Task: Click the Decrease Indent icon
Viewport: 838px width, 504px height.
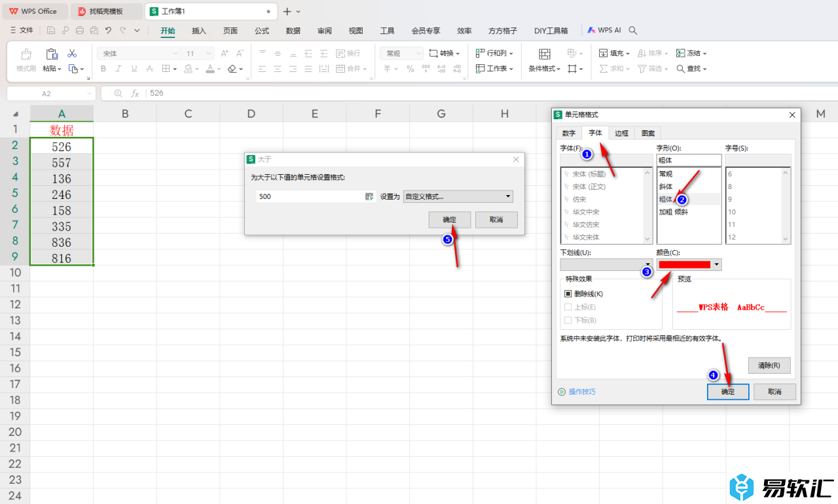Action: click(x=308, y=54)
